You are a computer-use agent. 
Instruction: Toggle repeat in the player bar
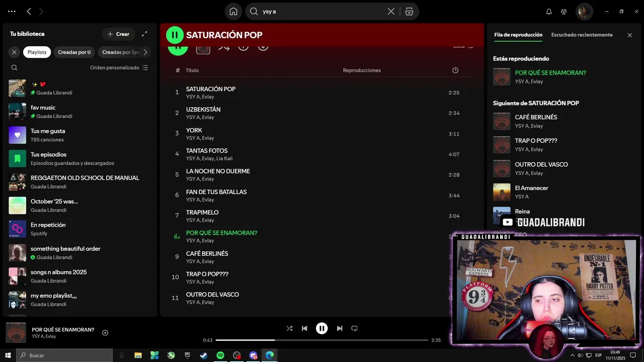tap(354, 328)
